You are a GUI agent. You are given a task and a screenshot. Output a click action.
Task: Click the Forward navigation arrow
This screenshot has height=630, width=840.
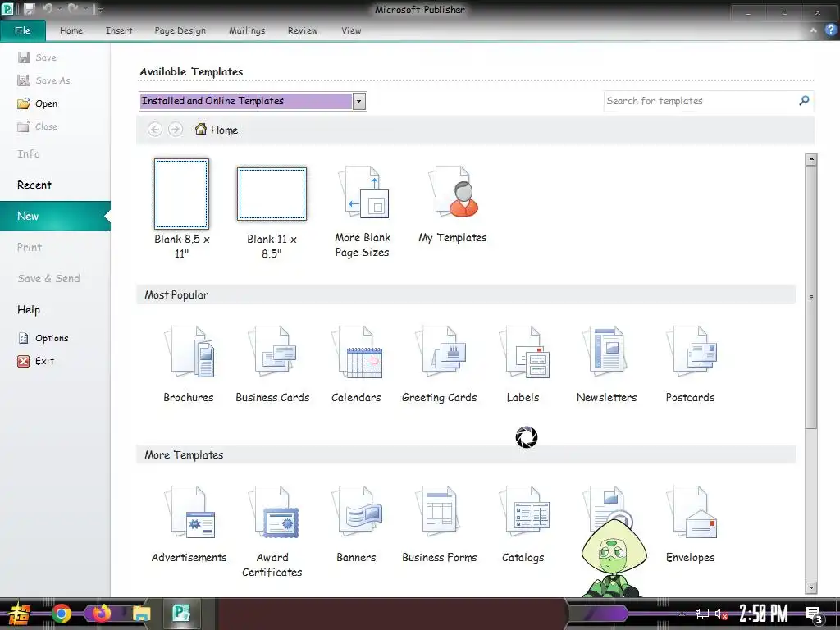(x=176, y=129)
